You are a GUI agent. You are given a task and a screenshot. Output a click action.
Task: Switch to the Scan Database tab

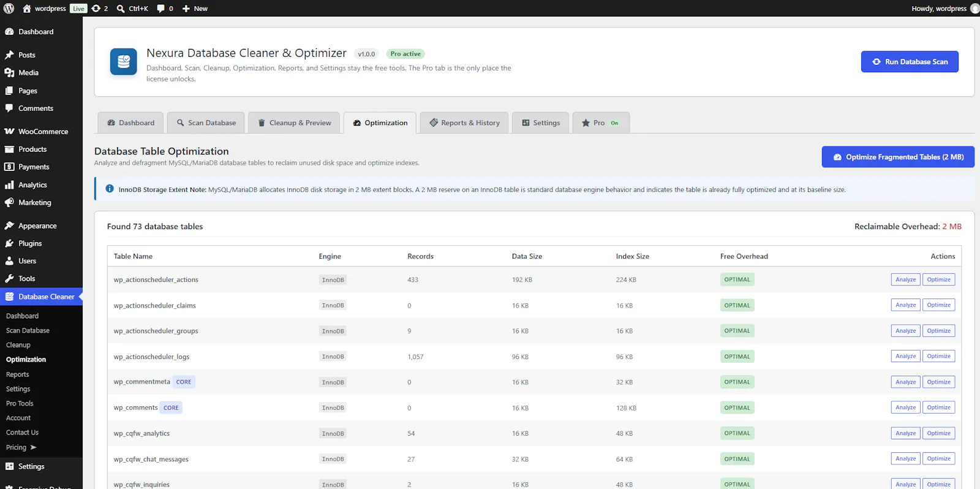[x=206, y=123]
